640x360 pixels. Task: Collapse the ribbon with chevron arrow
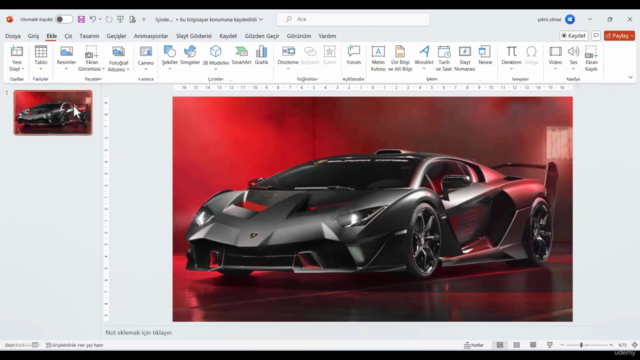[630, 77]
